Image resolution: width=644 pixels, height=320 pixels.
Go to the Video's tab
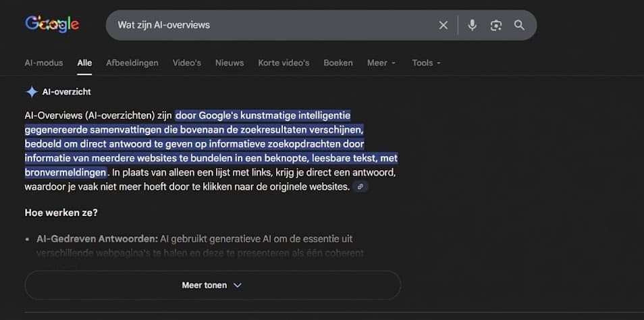(x=187, y=63)
